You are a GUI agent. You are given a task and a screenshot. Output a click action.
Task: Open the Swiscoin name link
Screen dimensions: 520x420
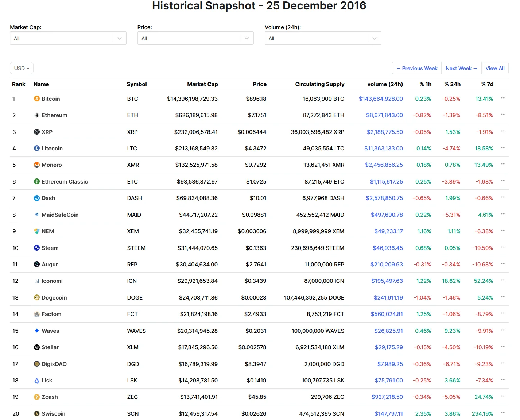pyautogui.click(x=54, y=414)
